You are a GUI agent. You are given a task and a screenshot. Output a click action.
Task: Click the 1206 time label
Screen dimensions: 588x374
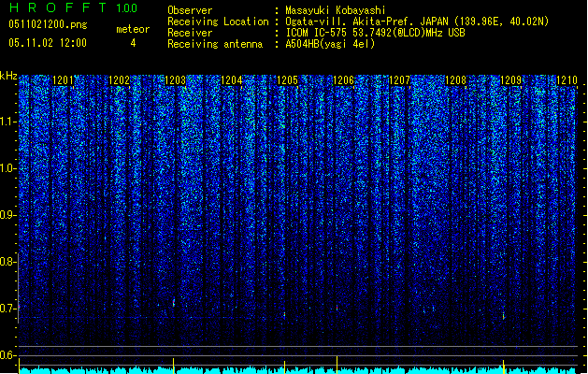343,80
